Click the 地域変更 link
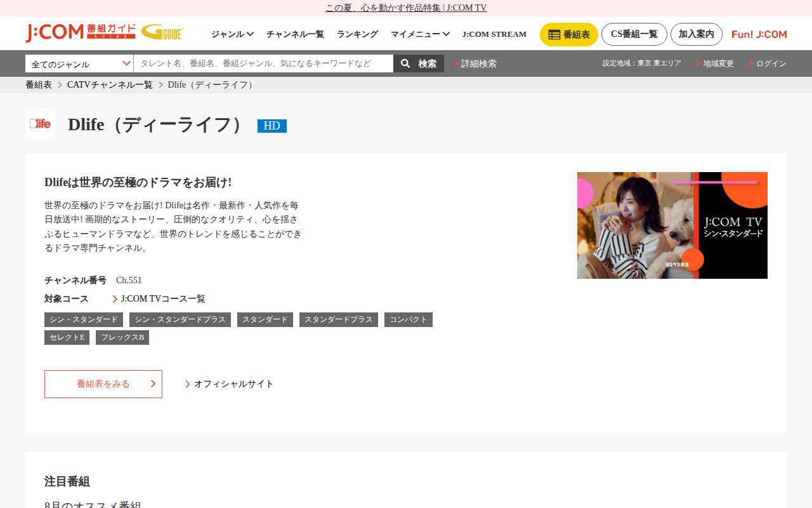This screenshot has height=508, width=812. (714, 63)
